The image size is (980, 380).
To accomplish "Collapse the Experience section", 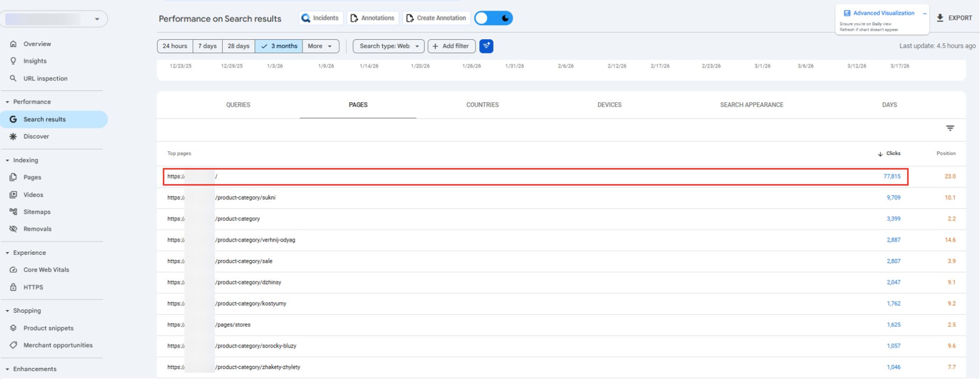I will tap(7, 253).
